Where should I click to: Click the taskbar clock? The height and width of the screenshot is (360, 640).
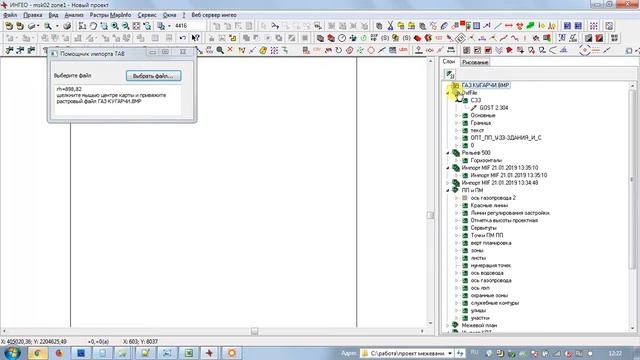coord(615,353)
